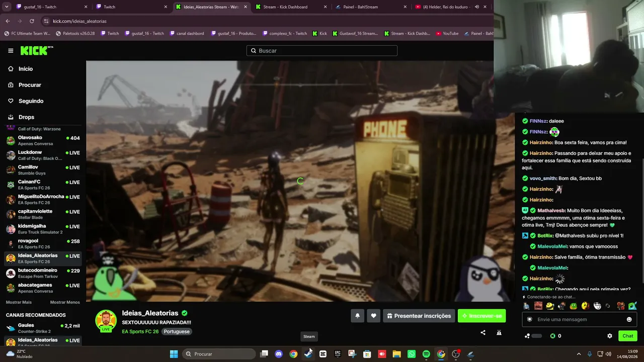Close the Stream - Kick Dashboard tab
Screen dimensions: 644x362
(325, 7)
